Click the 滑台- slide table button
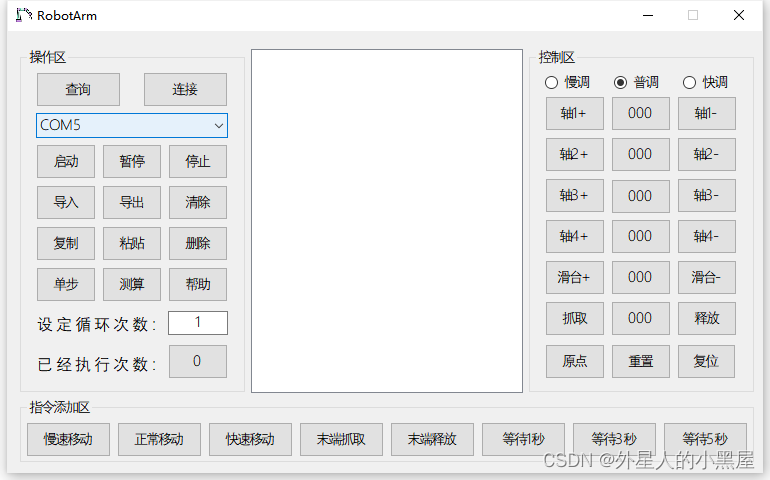Image resolution: width=770 pixels, height=480 pixels. click(707, 277)
